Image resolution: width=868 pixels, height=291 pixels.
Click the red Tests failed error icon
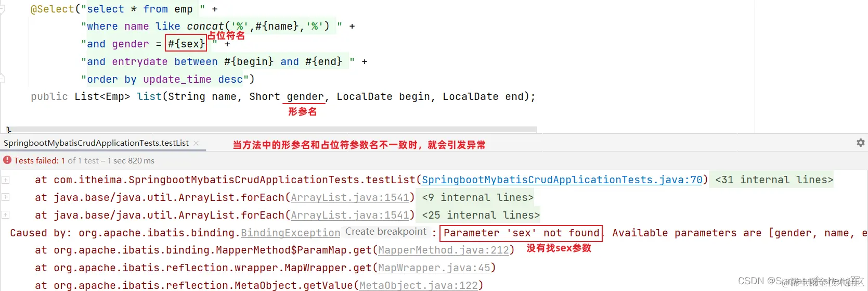(7, 160)
